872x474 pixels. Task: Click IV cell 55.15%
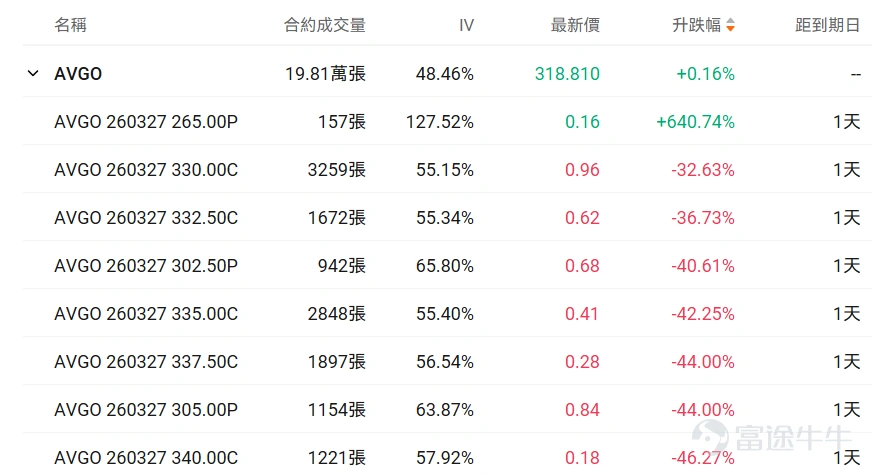point(445,170)
